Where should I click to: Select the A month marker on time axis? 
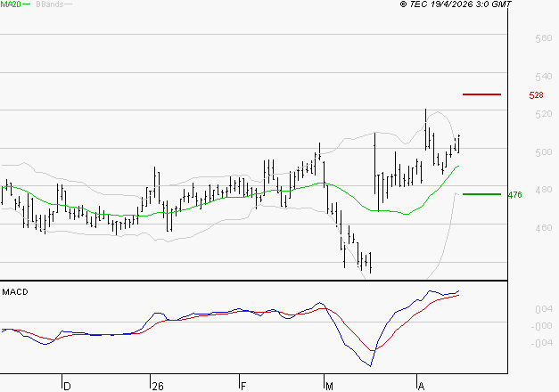421,386
